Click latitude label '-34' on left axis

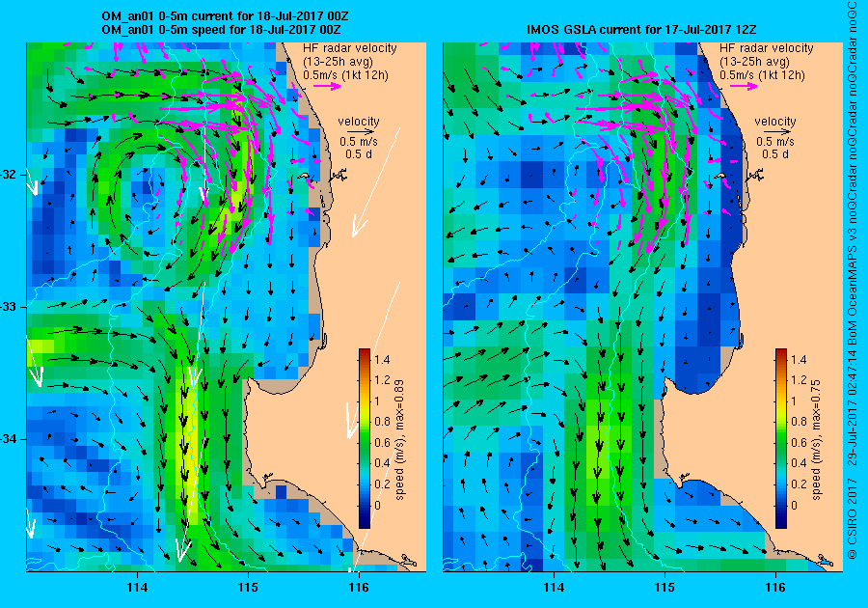pos(10,439)
